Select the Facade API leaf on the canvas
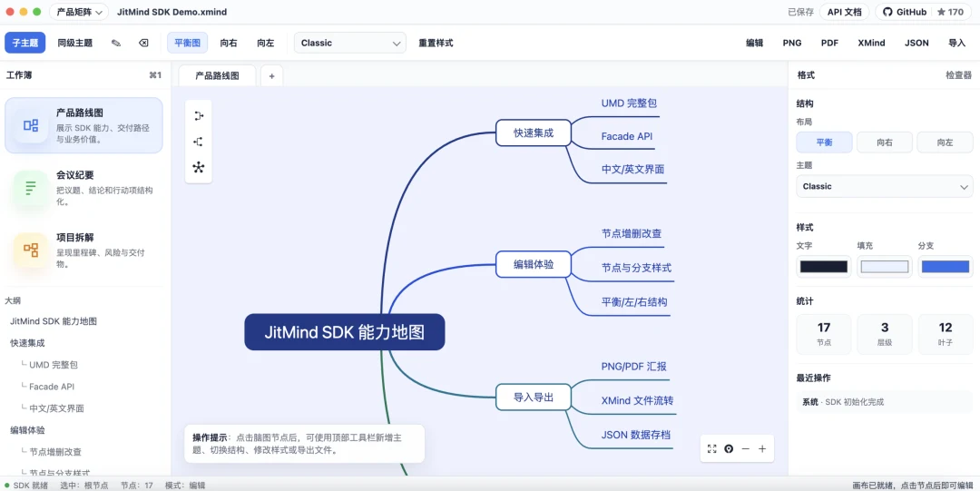 [628, 136]
